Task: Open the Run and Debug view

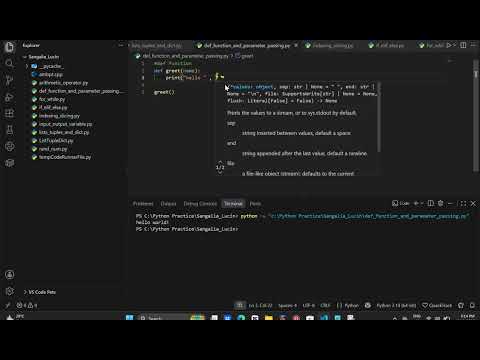Action: [x=9, y=97]
